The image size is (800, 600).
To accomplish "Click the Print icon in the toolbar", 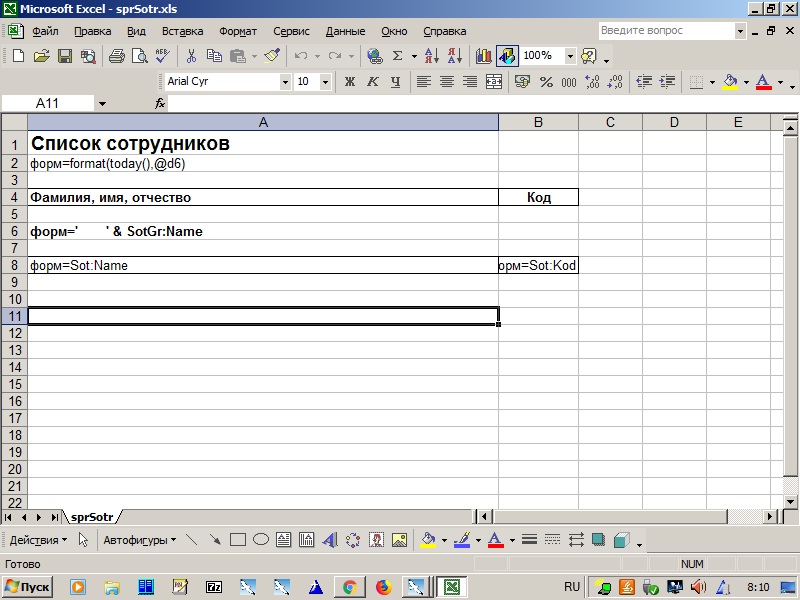I will pyautogui.click(x=116, y=56).
